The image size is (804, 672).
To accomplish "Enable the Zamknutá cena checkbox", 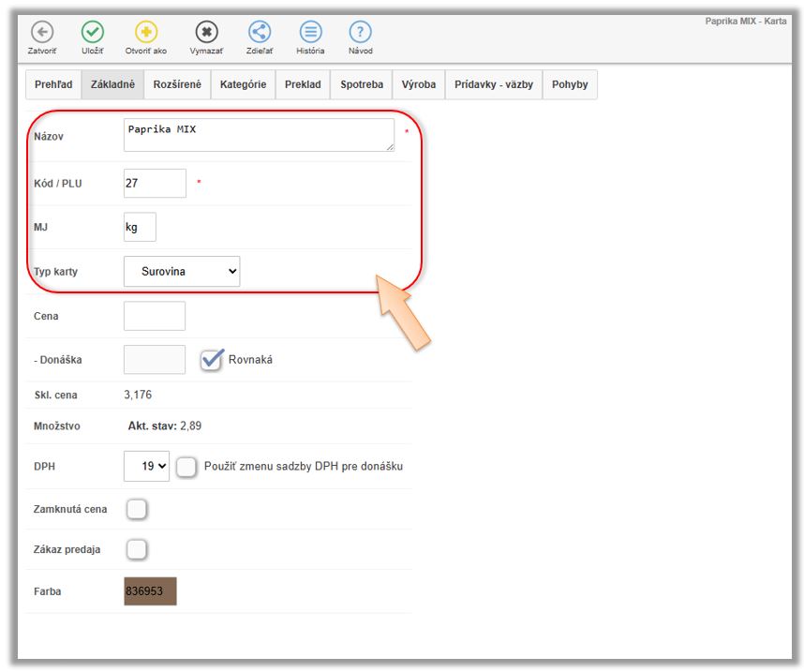I will coord(137,509).
